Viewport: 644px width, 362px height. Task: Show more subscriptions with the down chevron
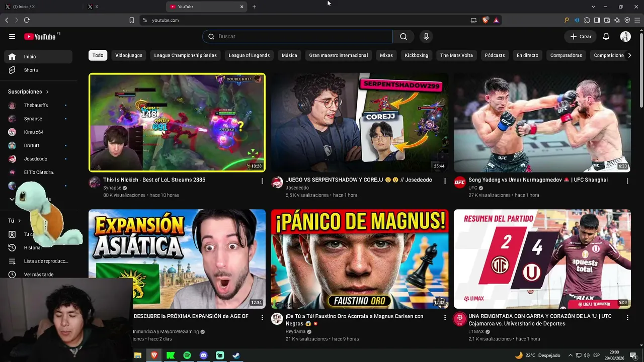(x=12, y=199)
